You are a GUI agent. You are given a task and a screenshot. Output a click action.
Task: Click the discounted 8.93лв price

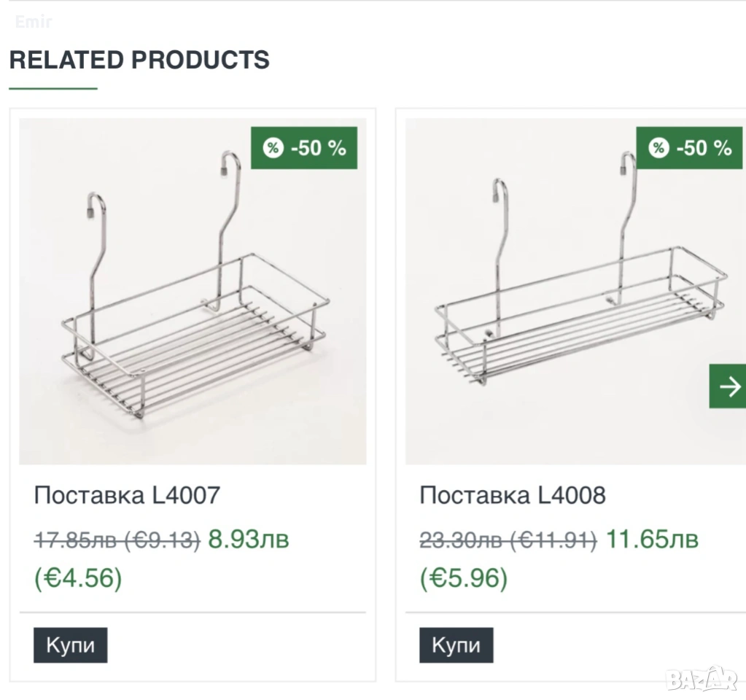click(249, 540)
